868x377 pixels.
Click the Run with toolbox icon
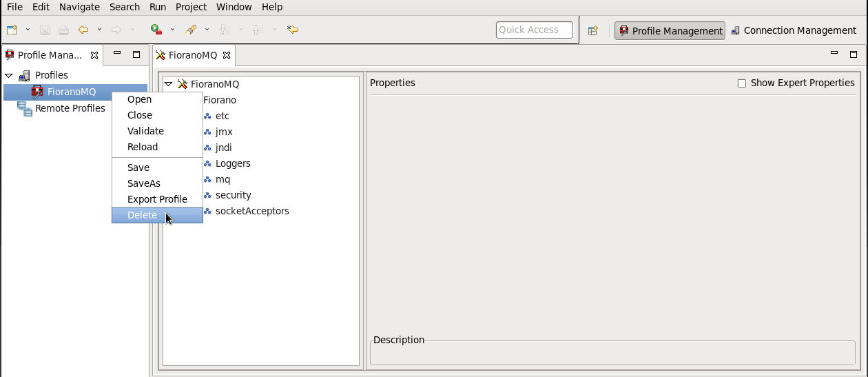pyautogui.click(x=156, y=30)
